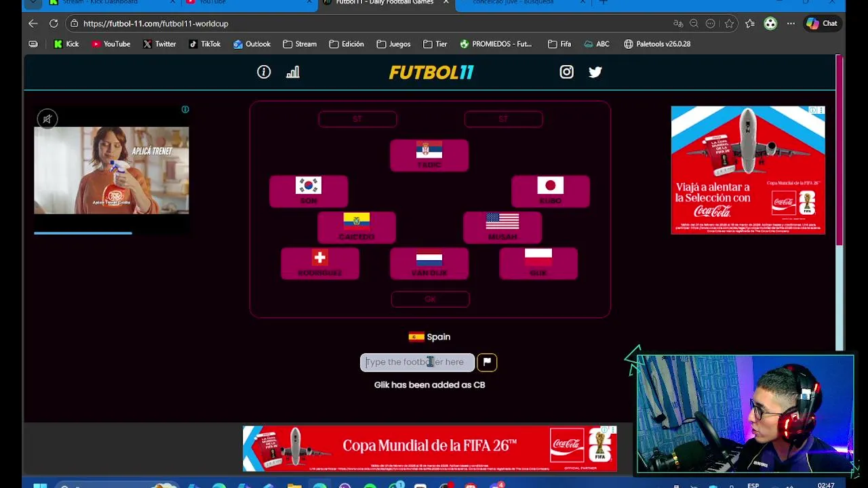
Task: Open the favorites list icon
Action: click(749, 23)
